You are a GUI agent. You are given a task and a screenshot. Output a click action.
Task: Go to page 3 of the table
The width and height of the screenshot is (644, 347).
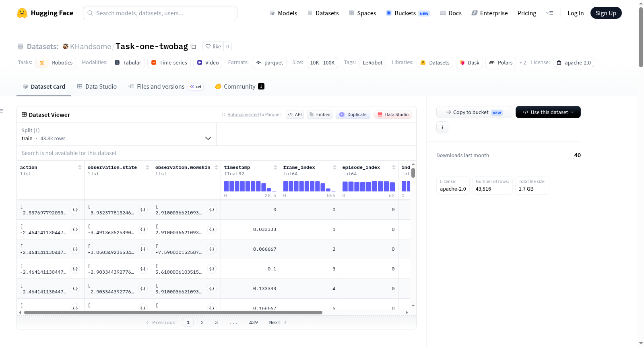tap(217, 322)
